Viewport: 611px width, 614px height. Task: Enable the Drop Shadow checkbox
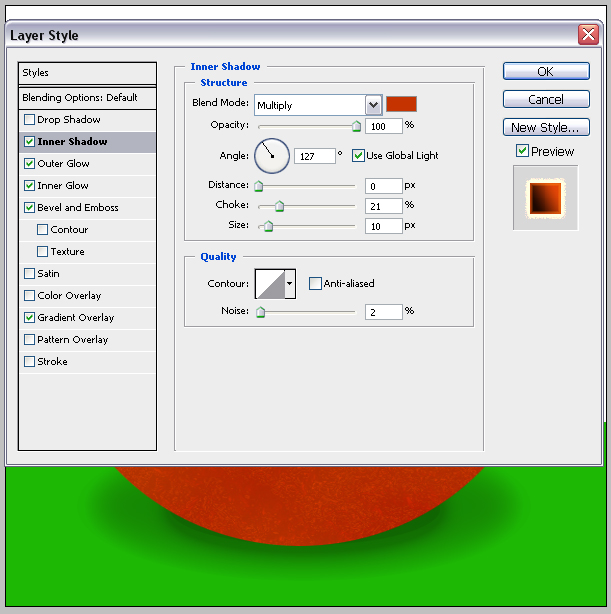pyautogui.click(x=29, y=119)
